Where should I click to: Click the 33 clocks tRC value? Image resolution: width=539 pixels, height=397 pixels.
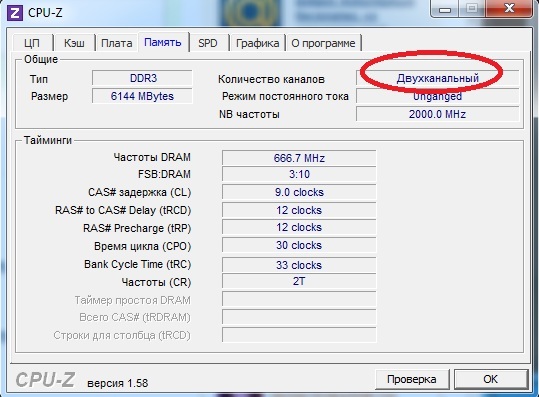click(x=299, y=265)
